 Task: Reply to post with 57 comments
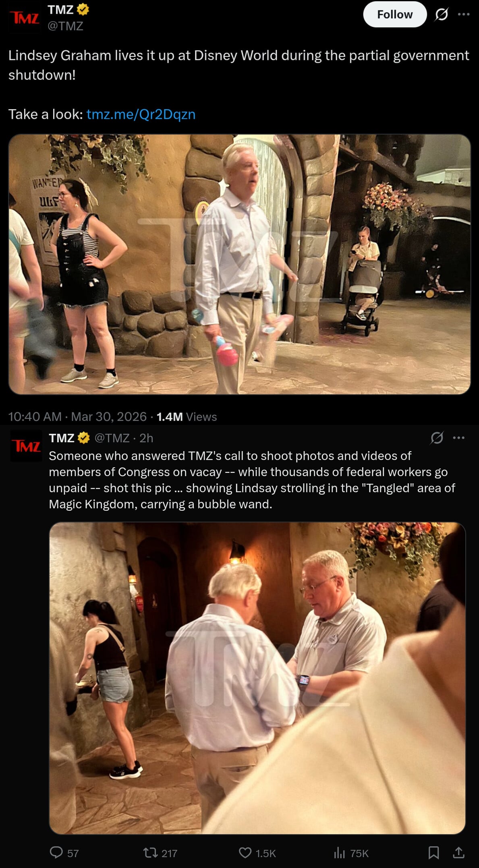(64, 853)
